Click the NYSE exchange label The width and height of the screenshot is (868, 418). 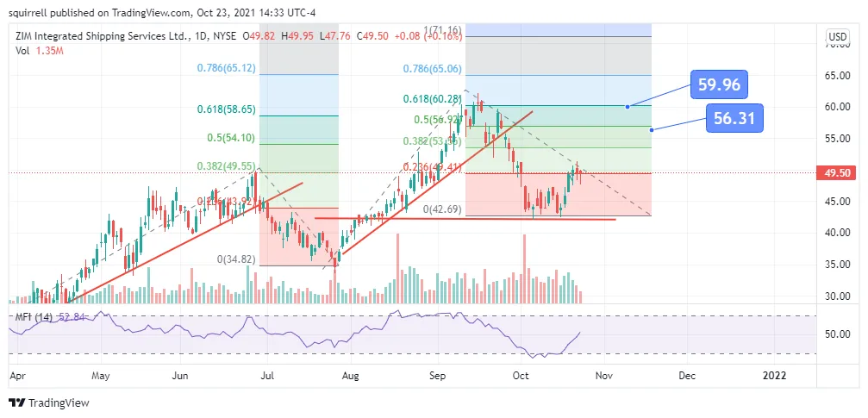(225, 36)
